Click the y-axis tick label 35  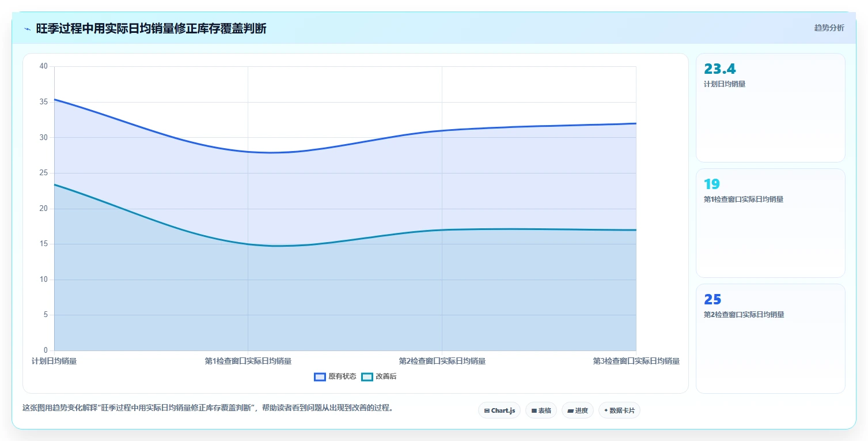tap(44, 102)
